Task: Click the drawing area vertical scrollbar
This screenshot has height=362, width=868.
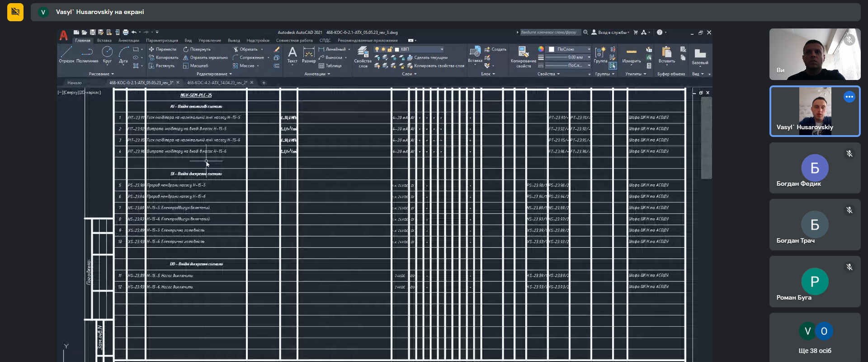Action: pos(706,138)
